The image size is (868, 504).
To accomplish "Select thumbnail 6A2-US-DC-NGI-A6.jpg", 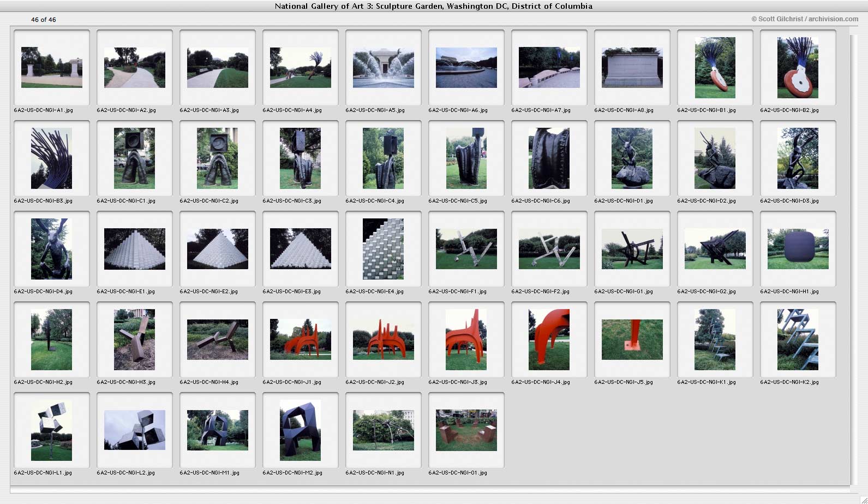I will [466, 68].
